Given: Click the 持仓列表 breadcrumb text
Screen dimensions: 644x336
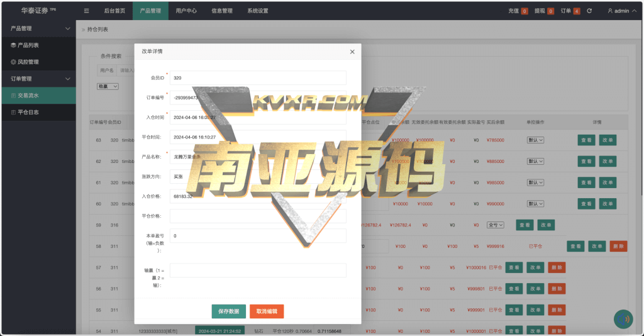Looking at the screenshot, I should [x=97, y=30].
